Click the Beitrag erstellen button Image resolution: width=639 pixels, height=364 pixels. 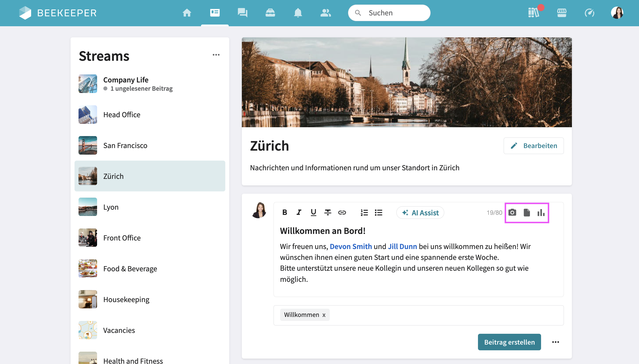pyautogui.click(x=509, y=342)
